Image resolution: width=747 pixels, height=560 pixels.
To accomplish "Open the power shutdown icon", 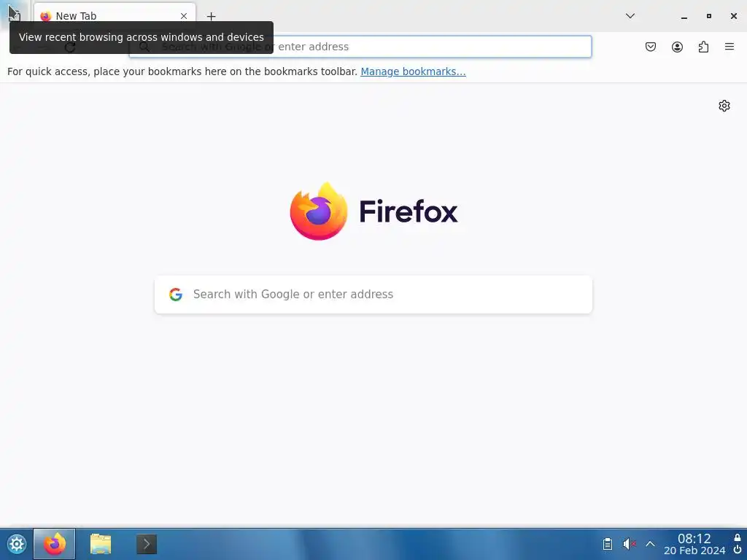I will [738, 550].
